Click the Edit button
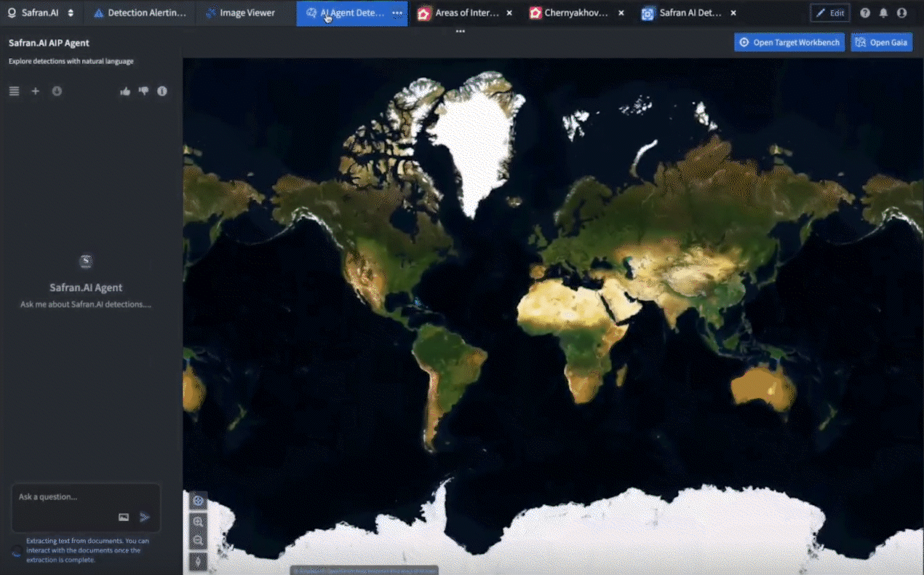924x575 pixels. (830, 13)
